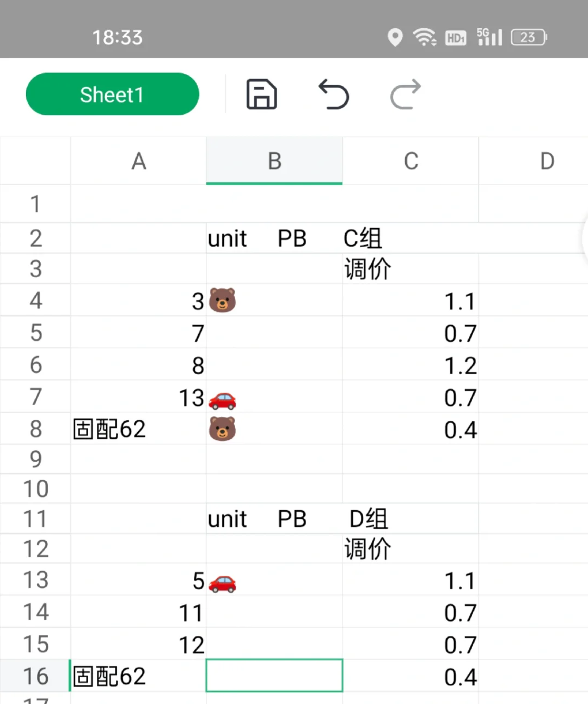Select column A header
The image size is (588, 704).
click(138, 161)
